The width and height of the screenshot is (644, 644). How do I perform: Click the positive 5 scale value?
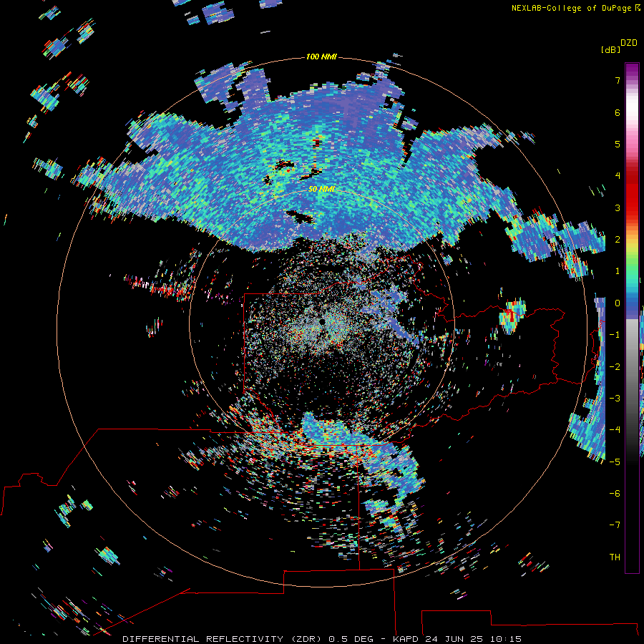618,144
